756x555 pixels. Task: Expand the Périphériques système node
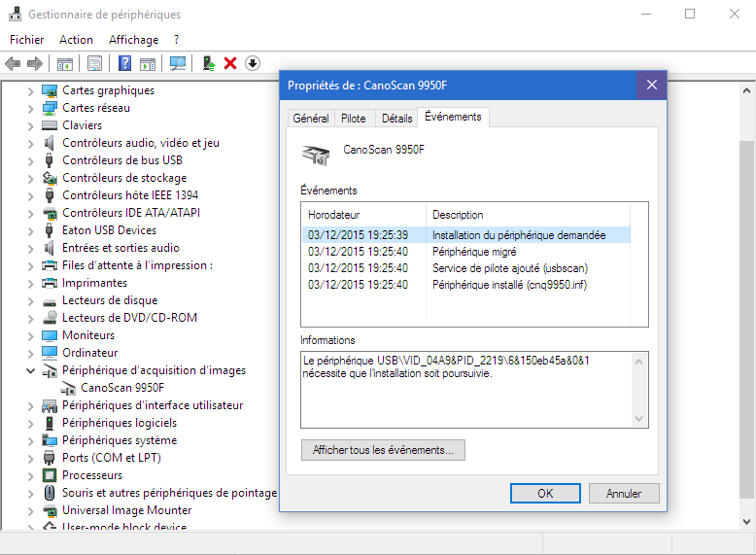(x=30, y=441)
